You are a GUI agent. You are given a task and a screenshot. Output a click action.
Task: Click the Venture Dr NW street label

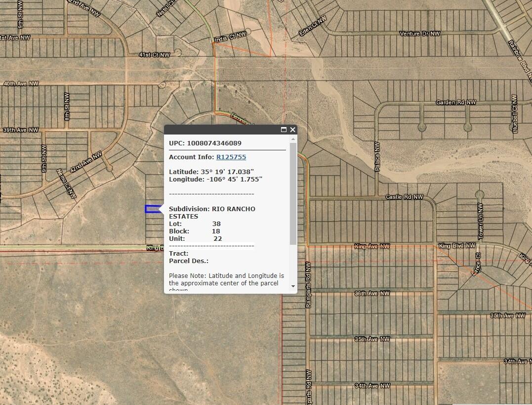pos(419,34)
